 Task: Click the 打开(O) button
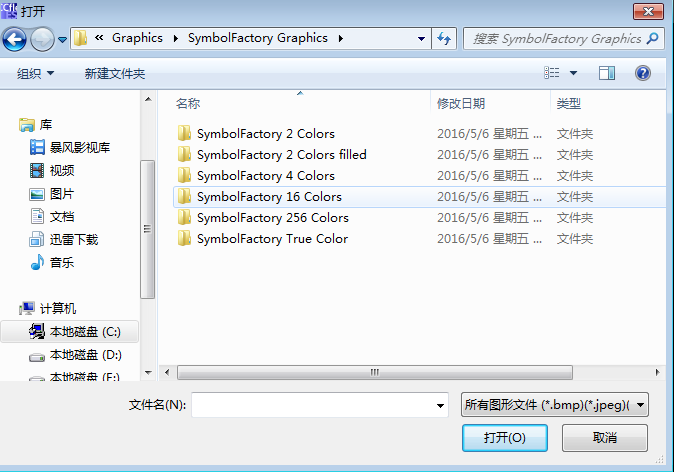click(505, 438)
